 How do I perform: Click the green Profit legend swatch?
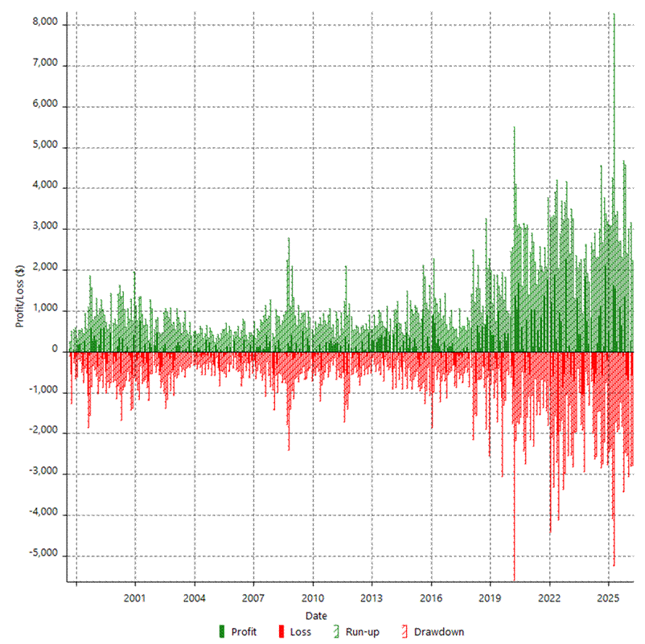221,632
